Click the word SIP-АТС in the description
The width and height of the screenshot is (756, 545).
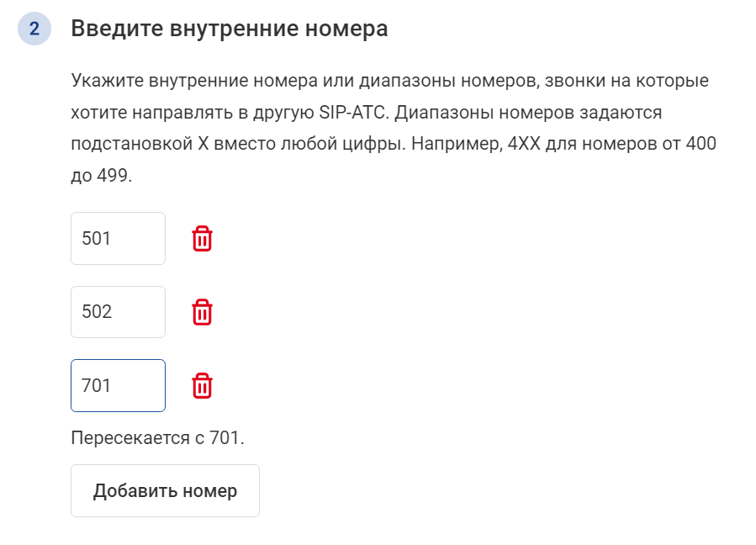tap(353, 113)
